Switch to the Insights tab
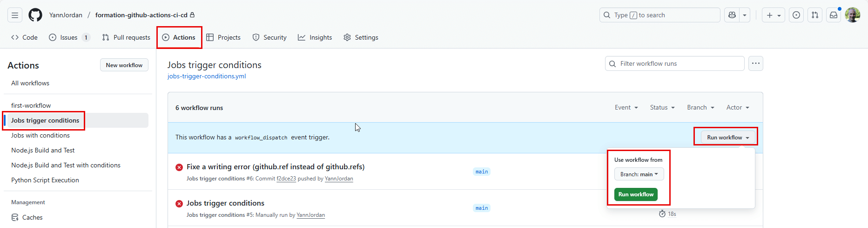 [x=315, y=37]
